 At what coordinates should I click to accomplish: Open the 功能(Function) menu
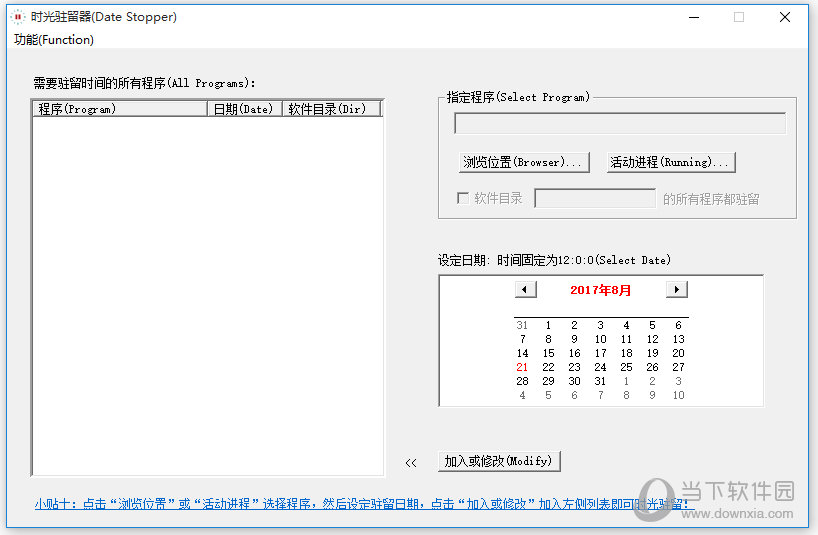tap(54, 40)
